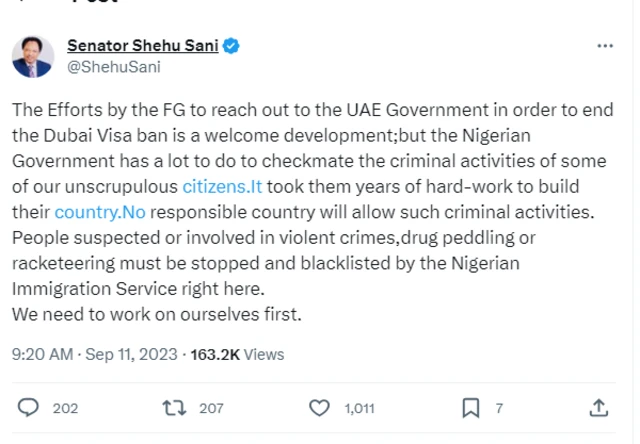Click the Senator Shehu Sani display name
The height and width of the screenshot is (444, 640).
click(x=142, y=46)
